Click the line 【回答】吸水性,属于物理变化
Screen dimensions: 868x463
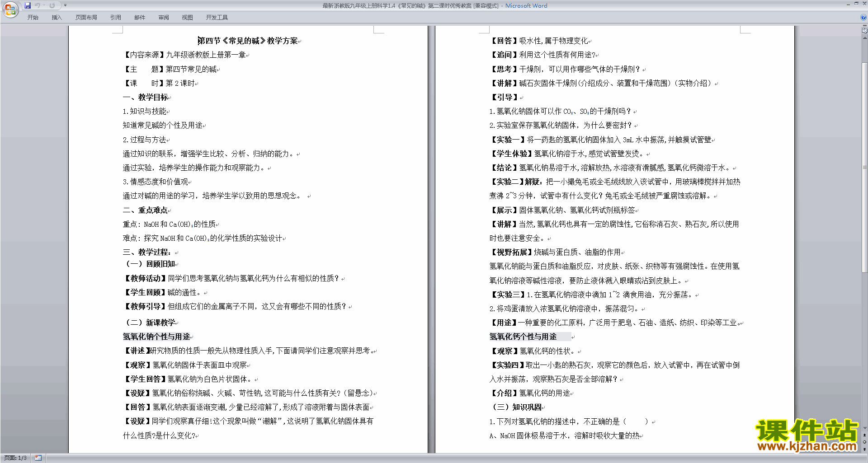pos(539,41)
